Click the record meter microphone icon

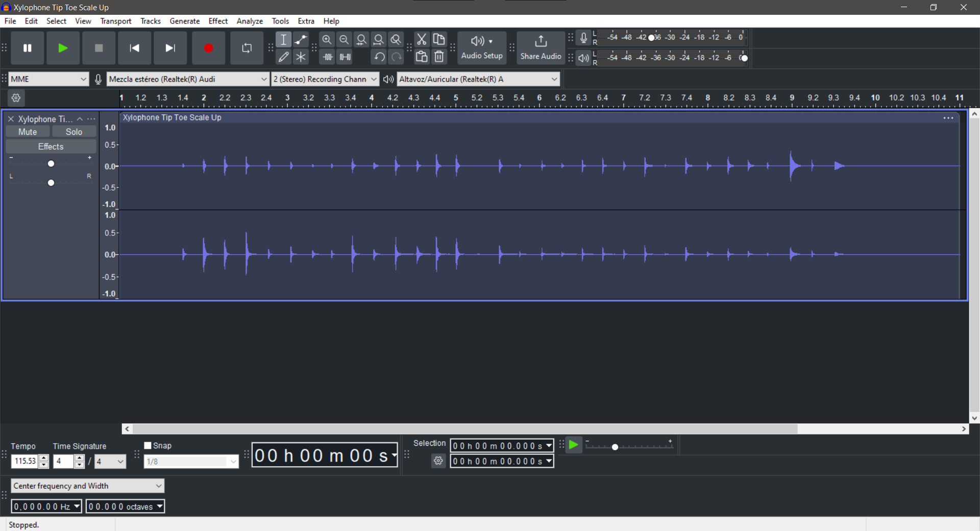(x=584, y=38)
